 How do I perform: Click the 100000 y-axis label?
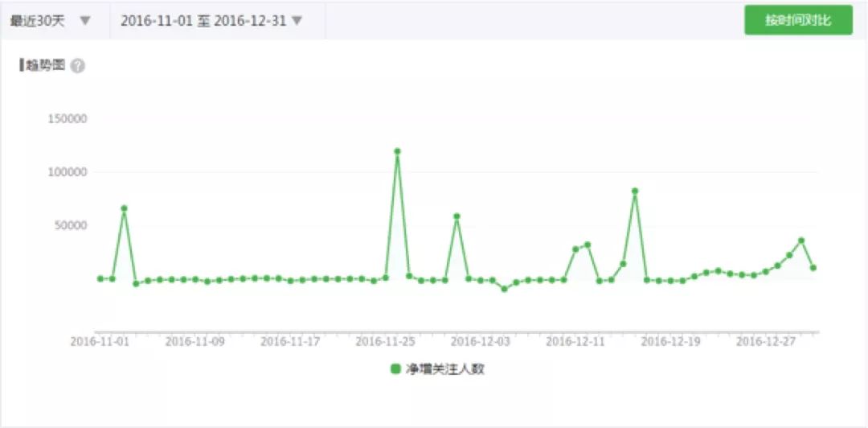pyautogui.click(x=68, y=172)
